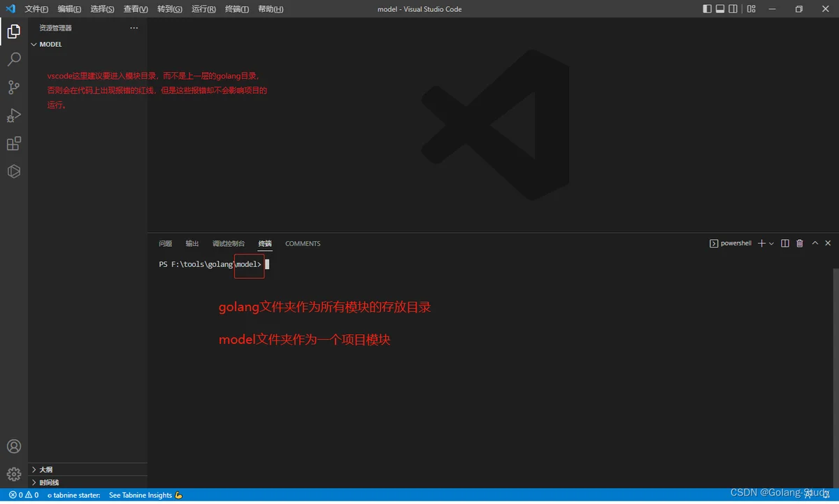
Task: Open the customize layout icon
Action: 752,9
